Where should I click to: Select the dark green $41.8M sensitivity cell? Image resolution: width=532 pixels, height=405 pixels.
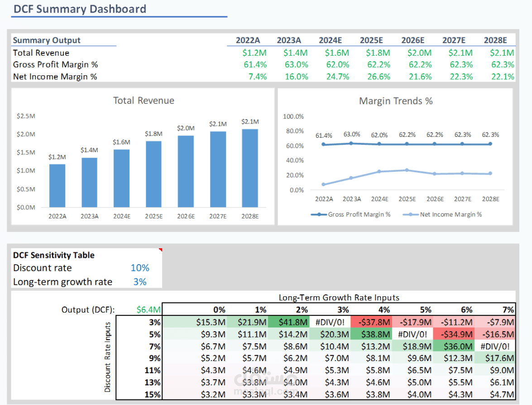pyautogui.click(x=288, y=322)
